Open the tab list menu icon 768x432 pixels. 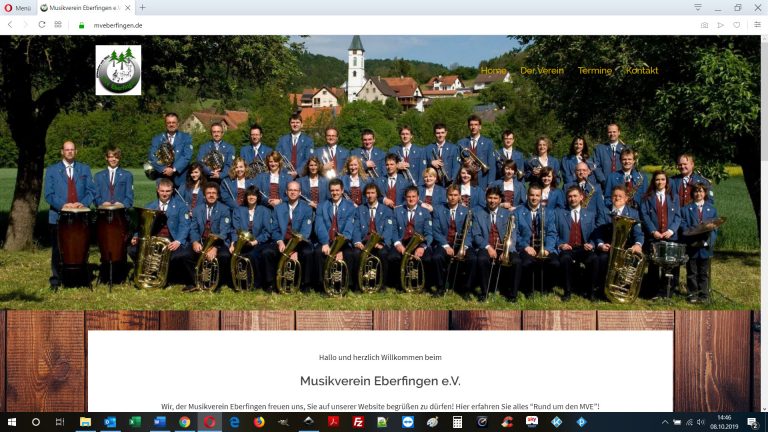click(x=698, y=7)
